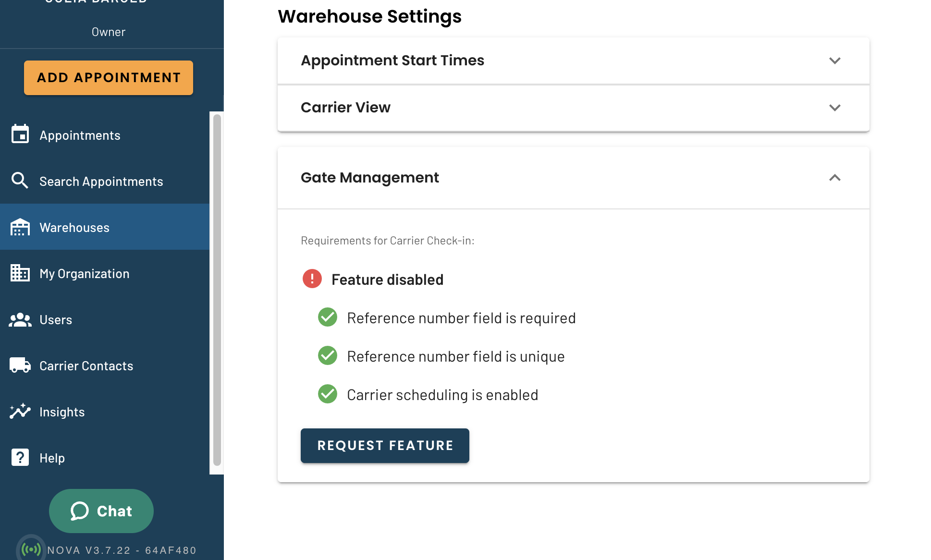Click the REQUEST FEATURE button

coord(385,445)
